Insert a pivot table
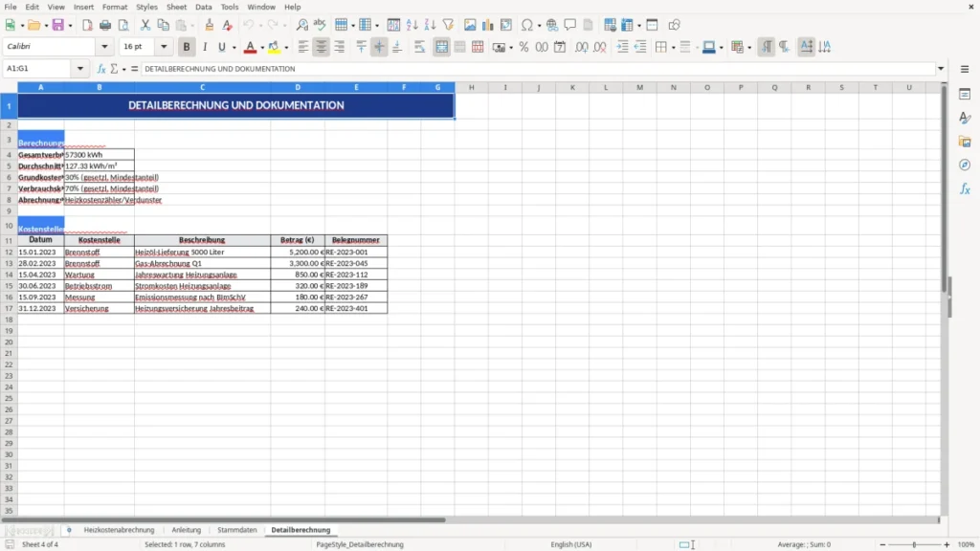Viewport: 980px width, 551px height. [506, 25]
